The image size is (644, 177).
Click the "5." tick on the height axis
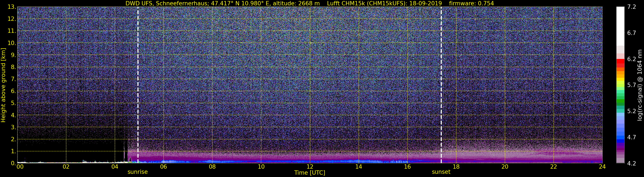pyautogui.click(x=13, y=103)
